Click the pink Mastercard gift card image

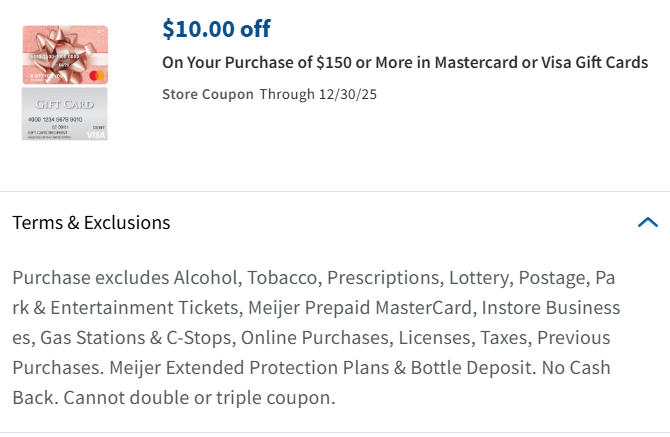point(64,55)
